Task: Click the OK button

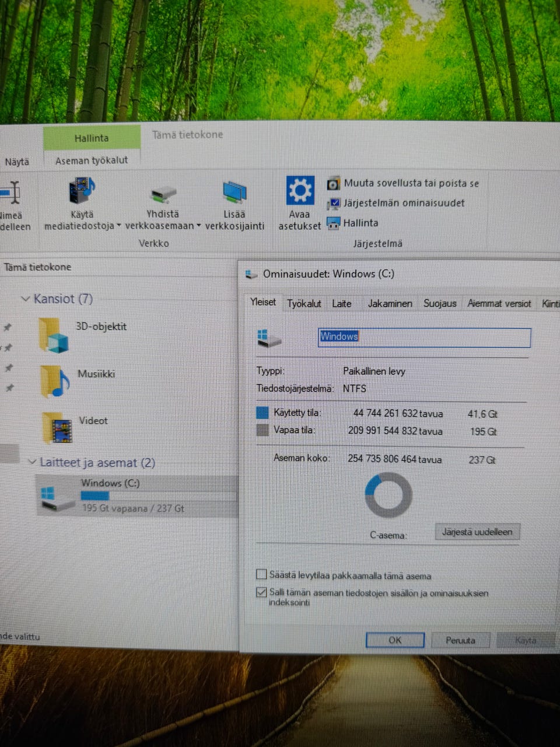Action: 395,640
